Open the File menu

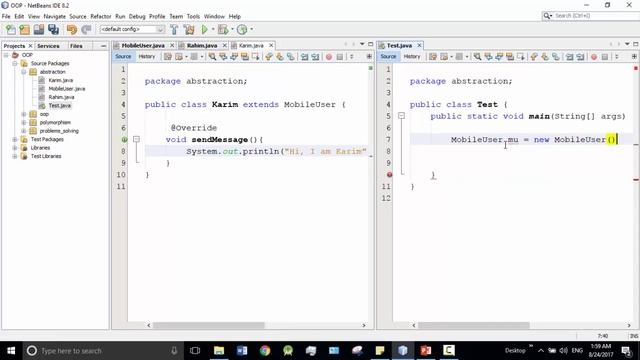click(6, 16)
